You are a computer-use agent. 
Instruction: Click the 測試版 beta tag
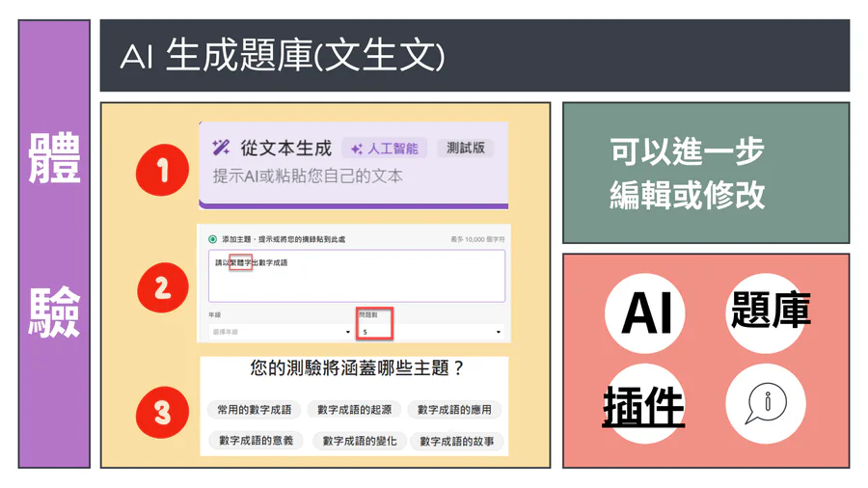point(466,149)
